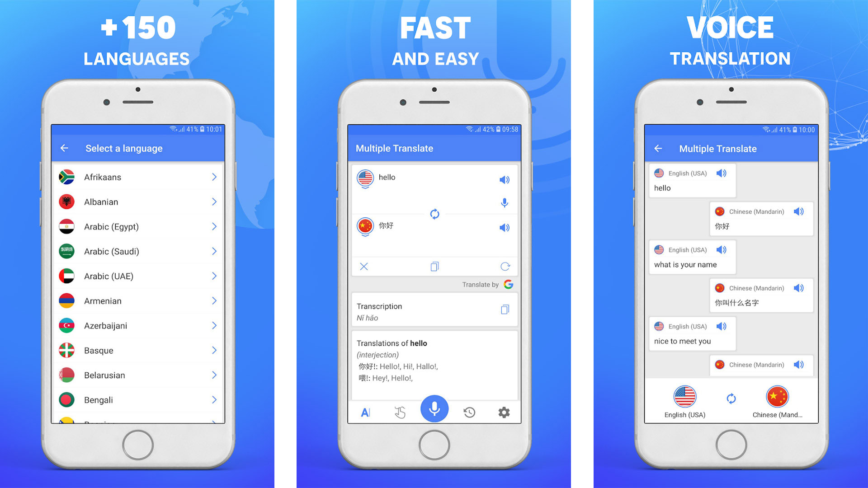Select Afrikaans from language list

click(x=138, y=177)
